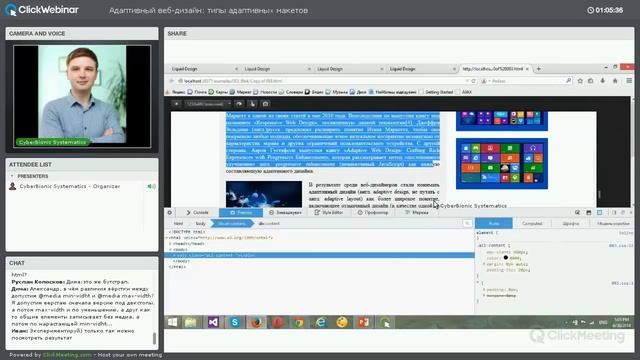Screen dimensions: 640x360
Task: Click the Yandex search field
Action: 527,81
